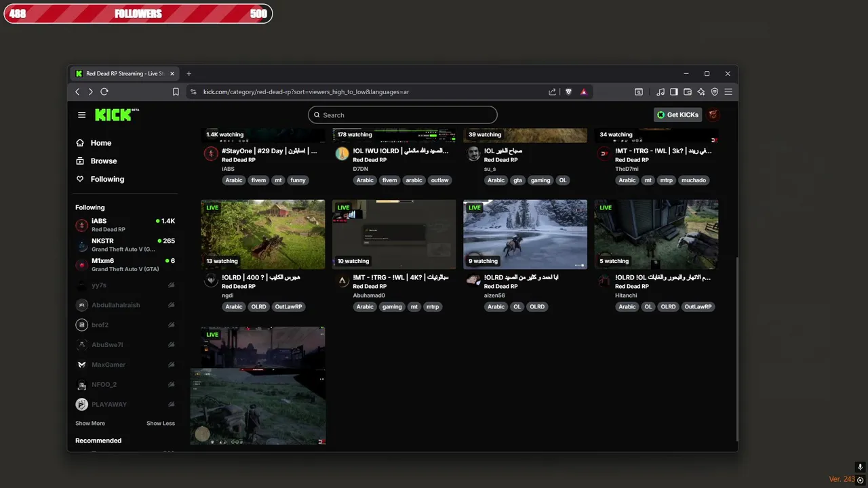This screenshot has width=868, height=488.
Task: Open Abuhamad0 stream thumbnail with 10 watching
Action: [x=394, y=235]
